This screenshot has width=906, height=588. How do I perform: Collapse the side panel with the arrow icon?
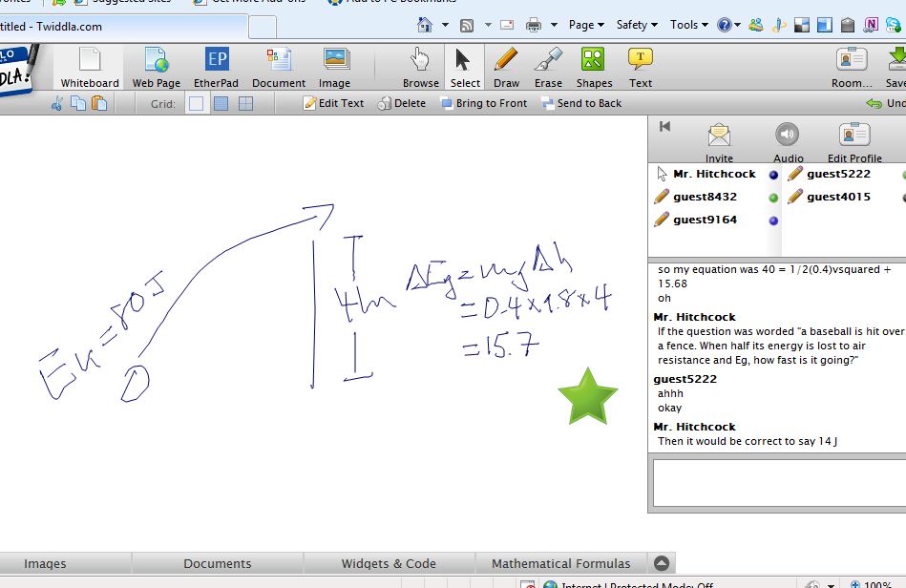click(x=664, y=127)
